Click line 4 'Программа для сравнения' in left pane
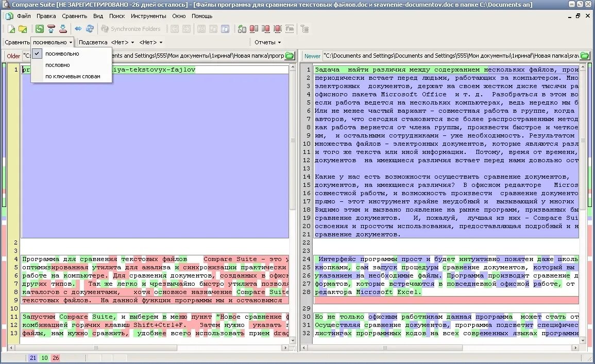This screenshot has height=364, width=595. pos(155,259)
